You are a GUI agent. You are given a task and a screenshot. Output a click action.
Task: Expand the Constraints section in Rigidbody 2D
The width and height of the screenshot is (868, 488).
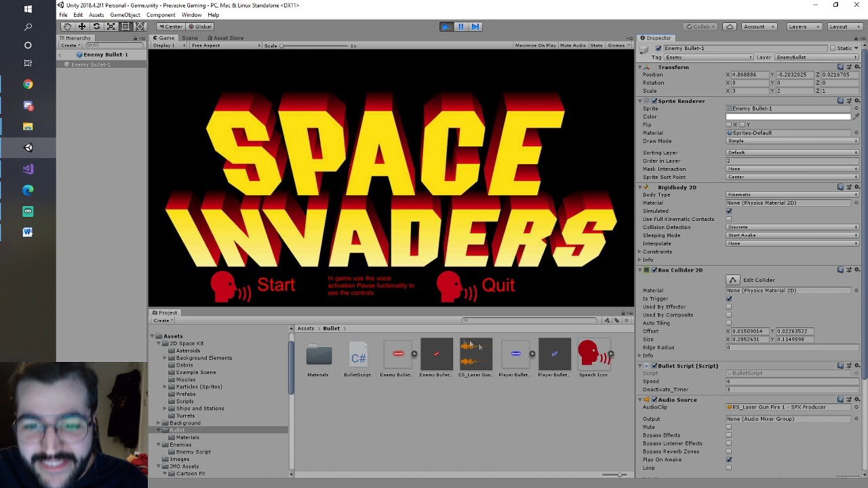pos(640,251)
